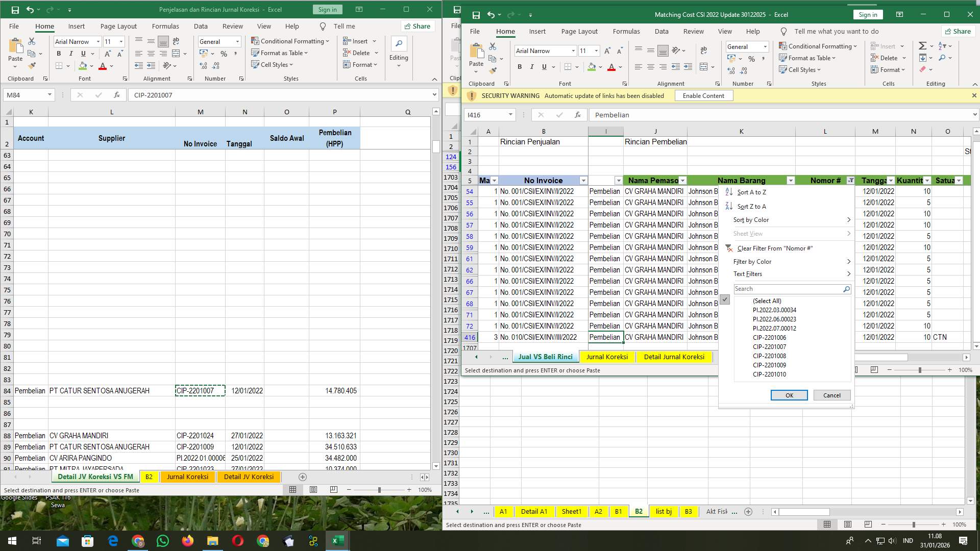Toggle Italic formatting

point(532,66)
